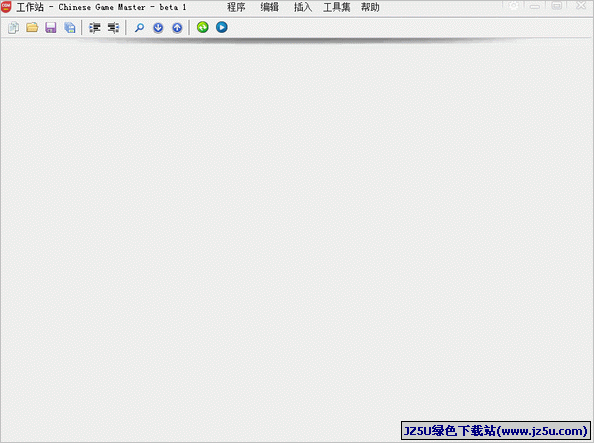The image size is (594, 443).
Task: Click the new document icon in toolbar
Action: click(13, 28)
